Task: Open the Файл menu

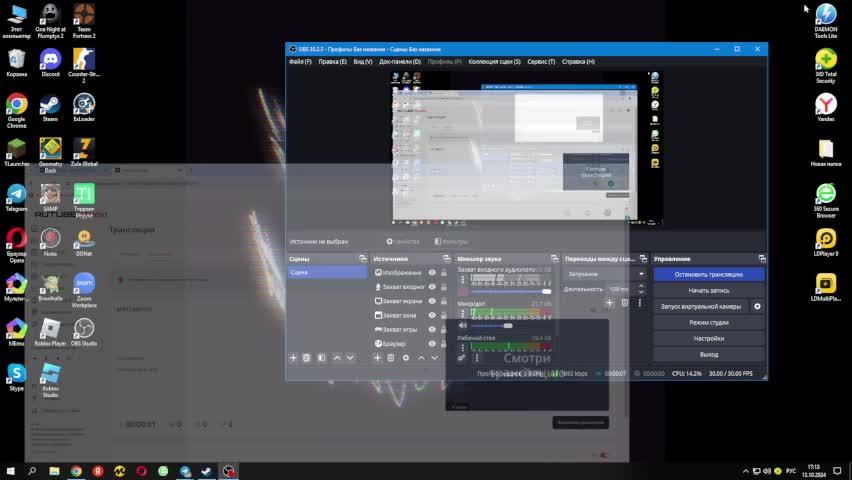Action: pos(300,62)
